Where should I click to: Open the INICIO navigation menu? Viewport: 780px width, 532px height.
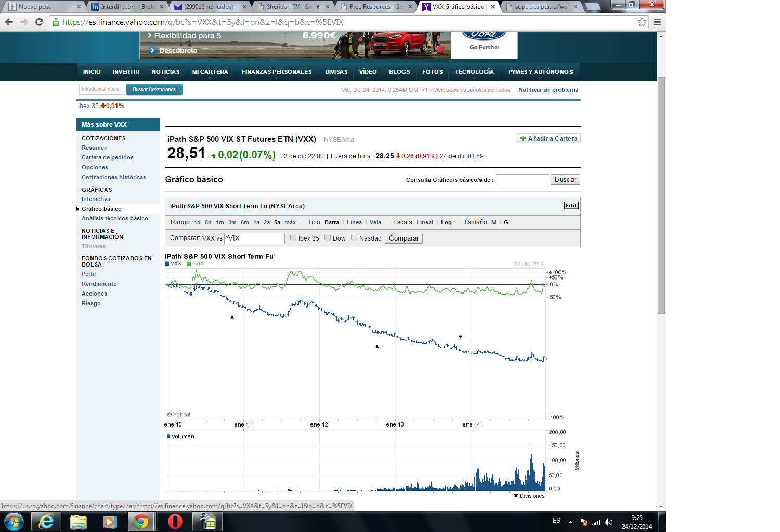tap(92, 72)
